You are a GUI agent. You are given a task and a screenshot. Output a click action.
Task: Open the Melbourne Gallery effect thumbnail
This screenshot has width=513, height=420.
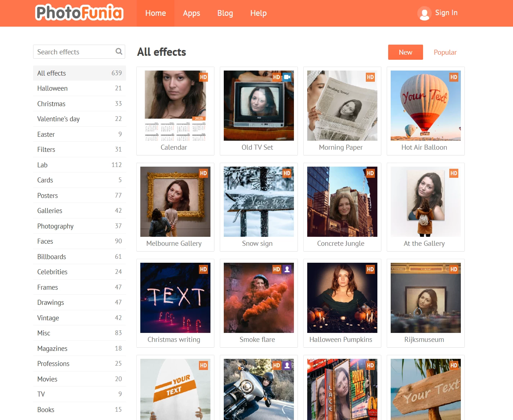(175, 202)
